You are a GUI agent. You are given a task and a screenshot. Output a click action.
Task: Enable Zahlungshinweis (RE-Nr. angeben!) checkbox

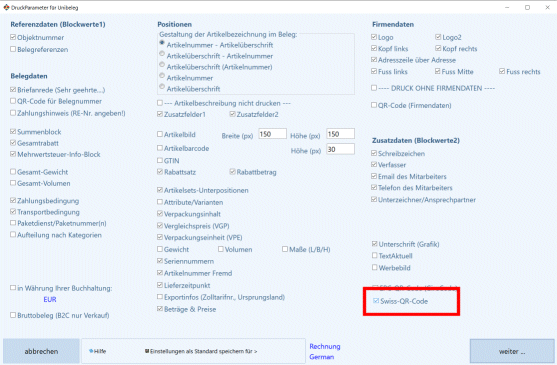click(13, 113)
